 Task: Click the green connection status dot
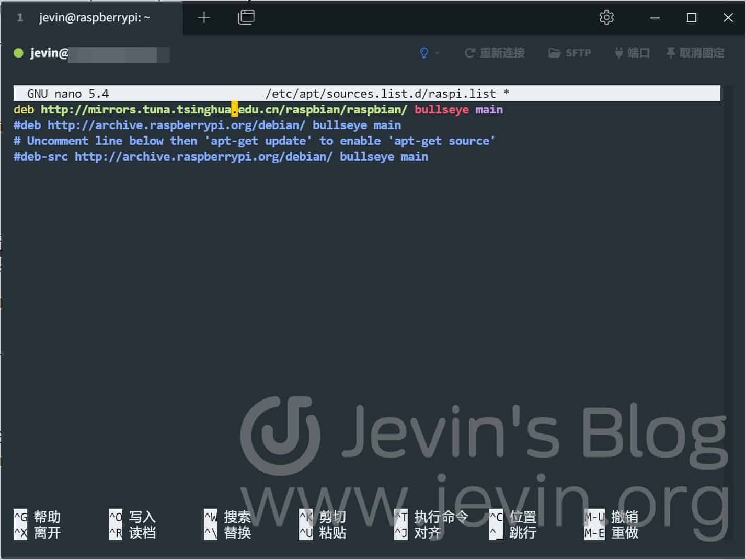[18, 53]
